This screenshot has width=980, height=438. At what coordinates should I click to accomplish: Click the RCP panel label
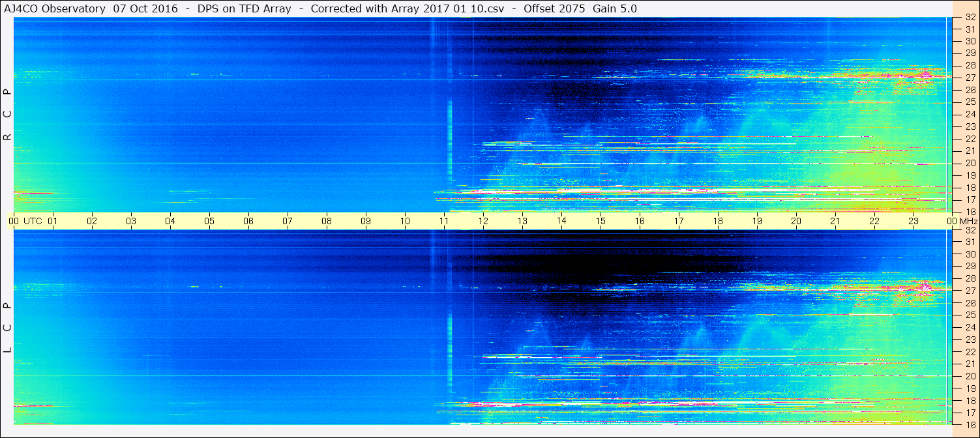[x=8, y=113]
